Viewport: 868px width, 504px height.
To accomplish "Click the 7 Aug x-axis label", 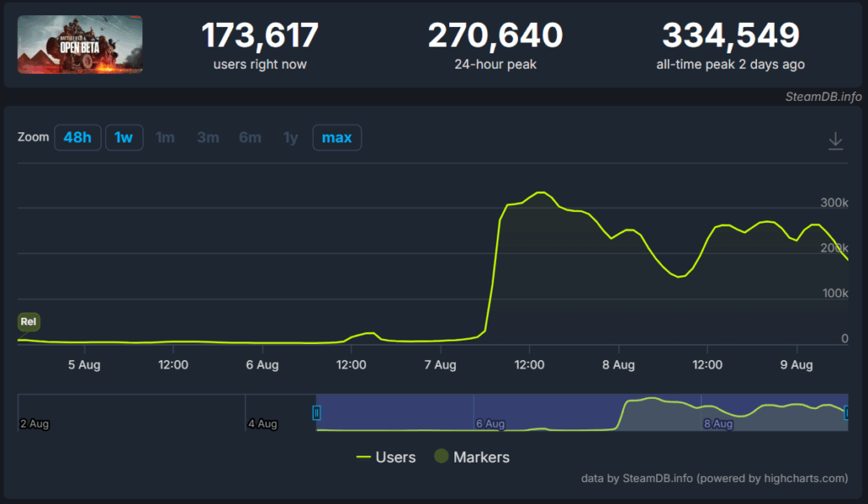I will coord(440,364).
